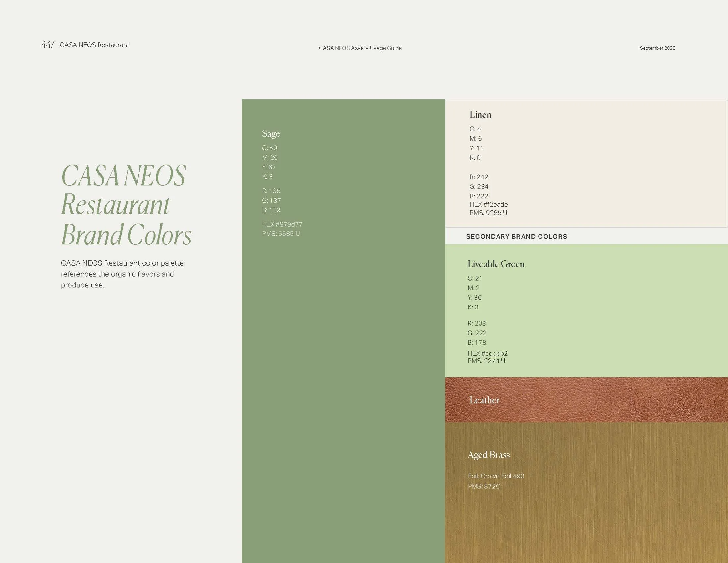The height and width of the screenshot is (563, 728).
Task: Click 'HEX #879d77' text
Action: (x=282, y=225)
